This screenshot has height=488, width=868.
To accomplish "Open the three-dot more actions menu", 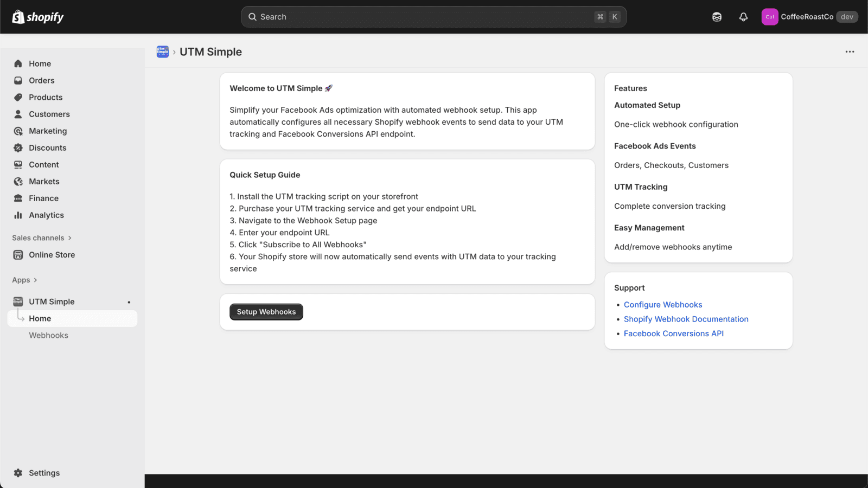I will (850, 52).
